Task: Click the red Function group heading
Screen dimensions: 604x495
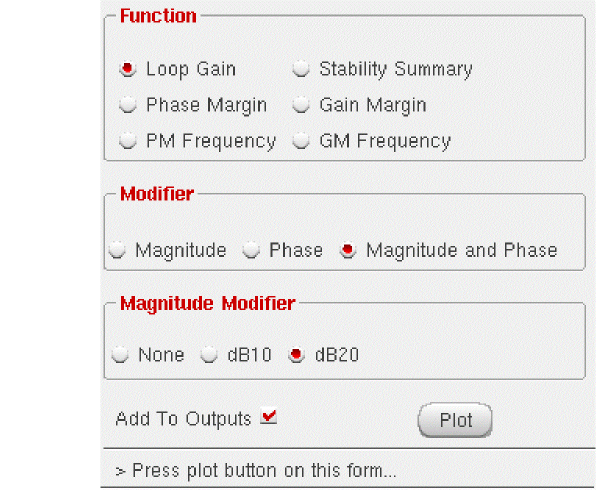Action: (158, 16)
